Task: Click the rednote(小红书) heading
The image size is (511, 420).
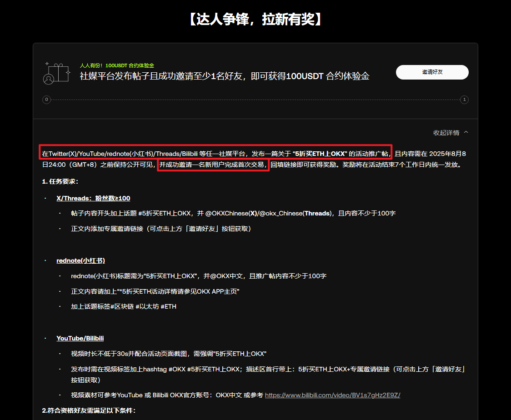Action: (80, 260)
